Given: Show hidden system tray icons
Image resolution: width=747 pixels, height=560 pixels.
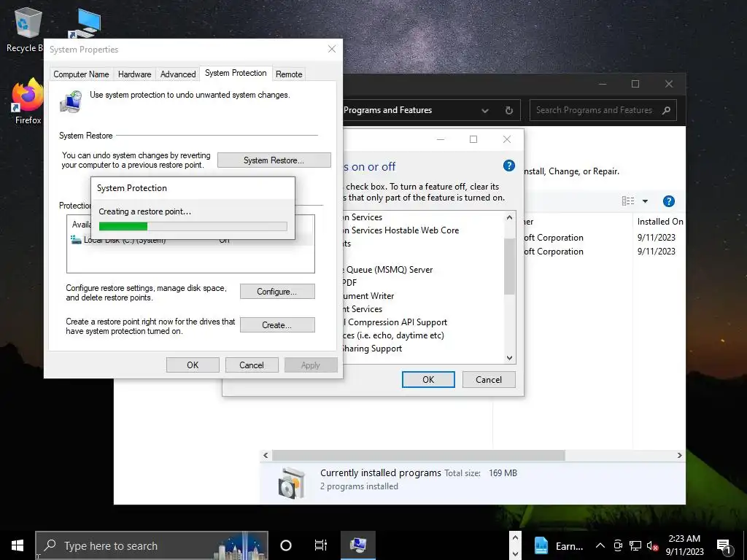Looking at the screenshot, I should pos(600,545).
